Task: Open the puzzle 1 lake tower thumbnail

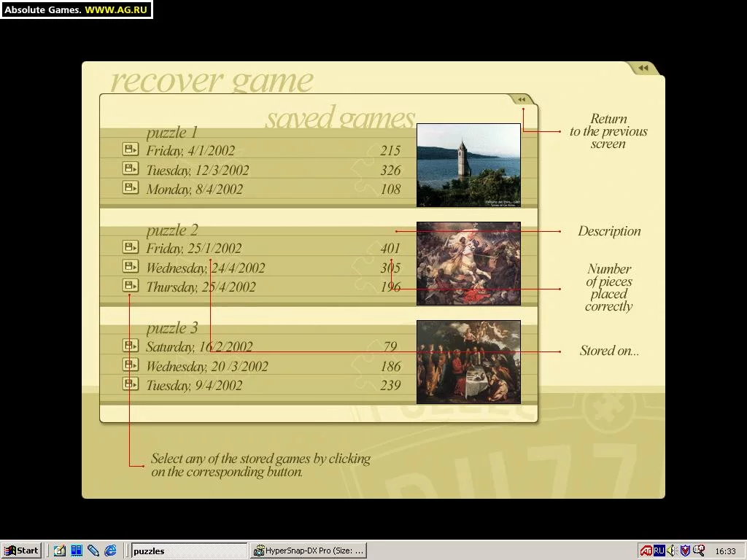Action: point(468,166)
